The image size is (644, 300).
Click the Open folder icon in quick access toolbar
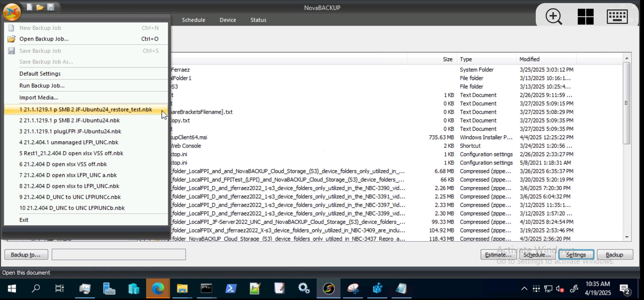point(40,7)
